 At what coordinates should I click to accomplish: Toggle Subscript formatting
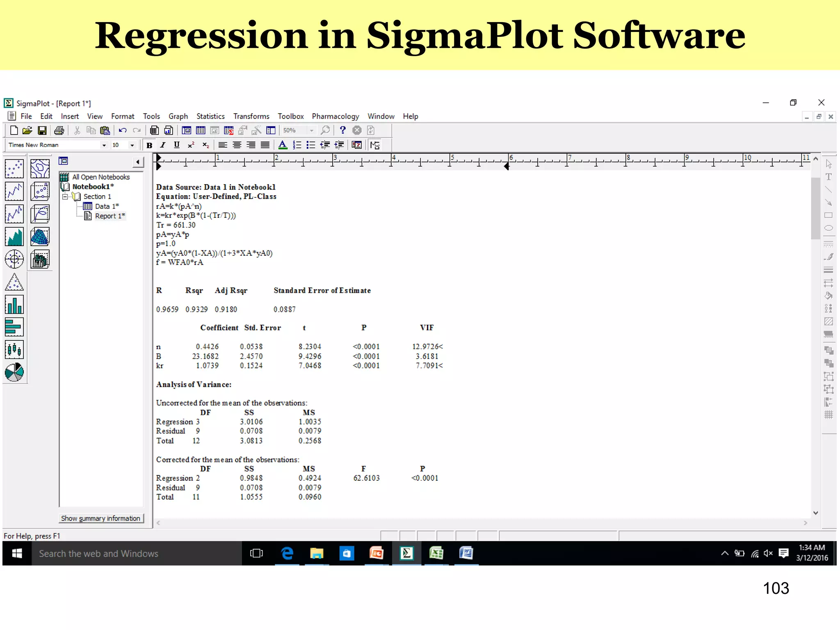[x=205, y=145]
